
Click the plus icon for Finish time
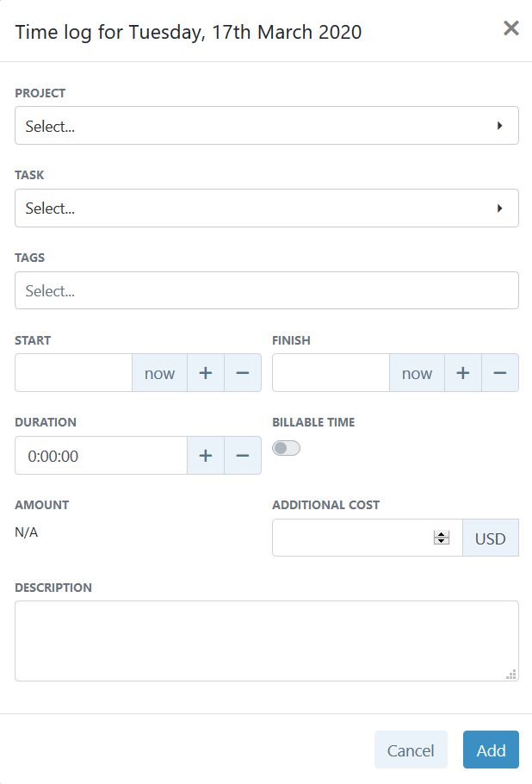[463, 373]
